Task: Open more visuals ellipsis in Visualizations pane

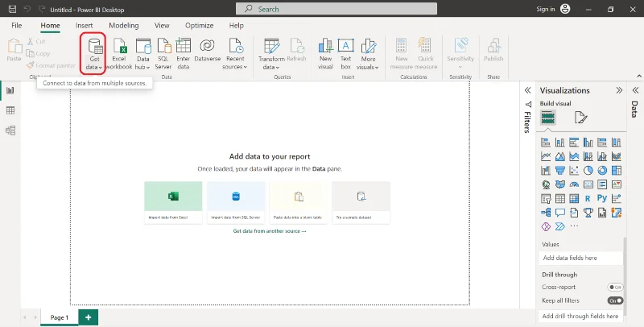Action: pos(574,226)
